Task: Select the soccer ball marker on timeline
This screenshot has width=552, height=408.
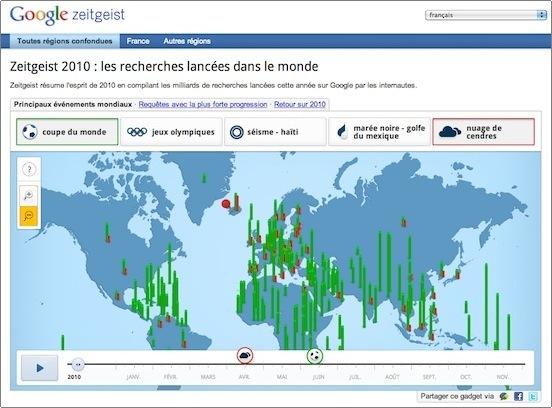Action: [x=315, y=356]
